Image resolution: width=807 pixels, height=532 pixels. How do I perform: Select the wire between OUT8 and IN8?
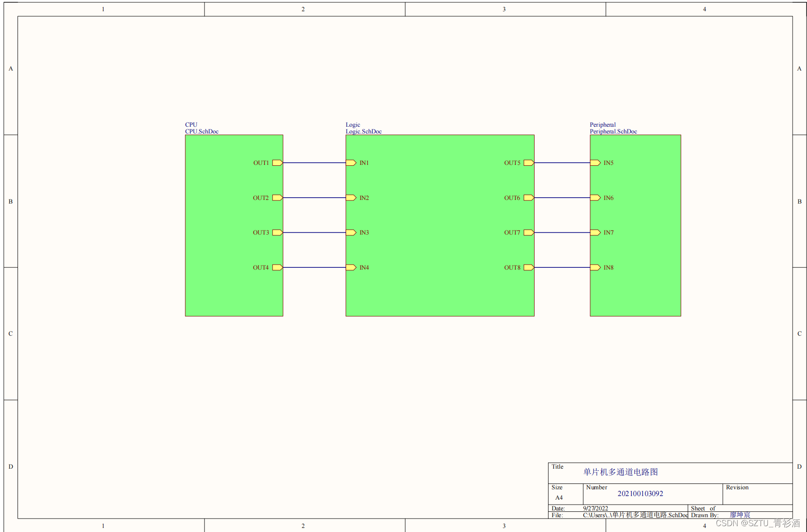562,267
